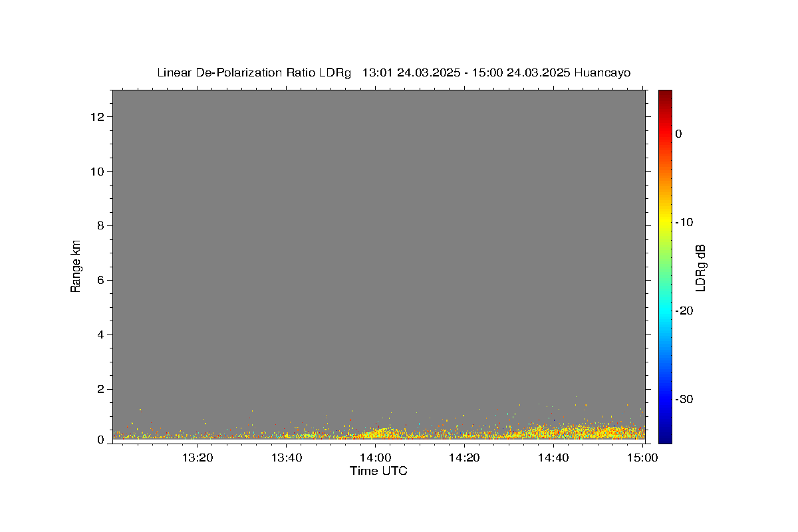Click the '14:00' time tick label

[376, 458]
